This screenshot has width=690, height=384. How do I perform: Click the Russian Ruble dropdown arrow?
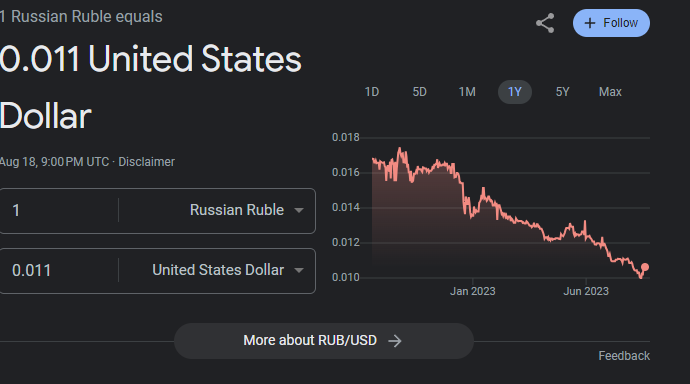click(299, 210)
